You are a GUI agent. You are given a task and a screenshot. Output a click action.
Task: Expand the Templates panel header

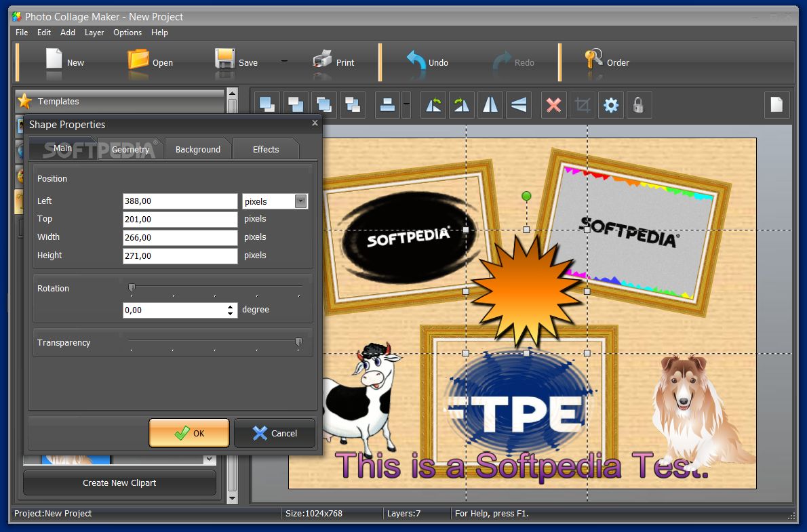(120, 101)
